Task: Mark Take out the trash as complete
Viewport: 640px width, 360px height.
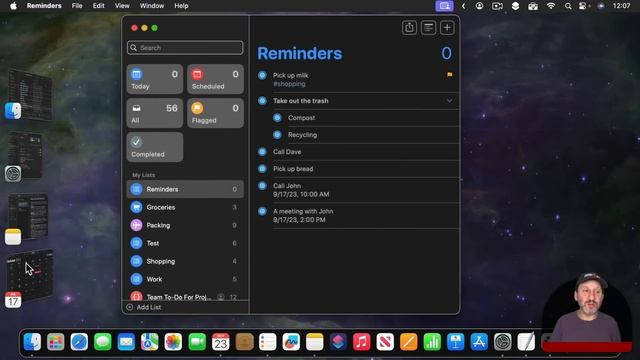Action: click(262, 100)
